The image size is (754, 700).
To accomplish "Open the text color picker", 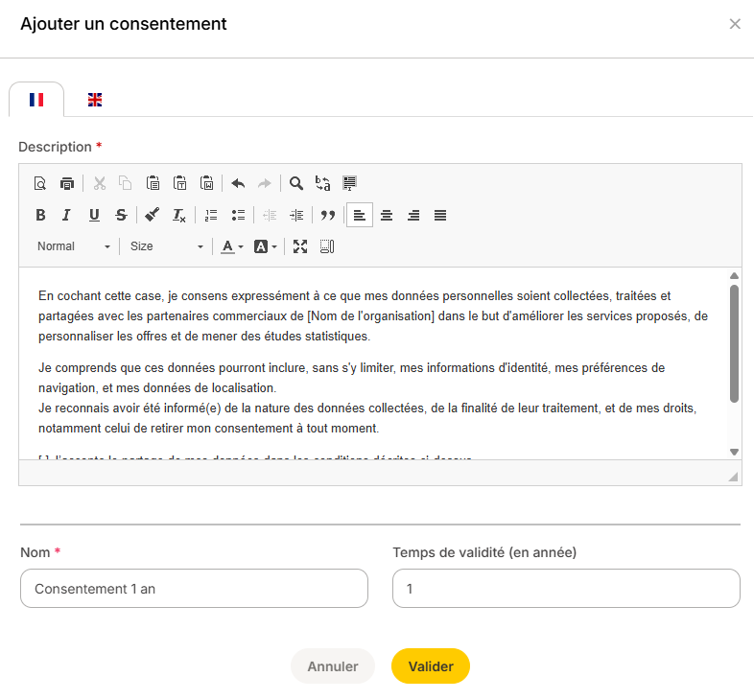I will (232, 246).
